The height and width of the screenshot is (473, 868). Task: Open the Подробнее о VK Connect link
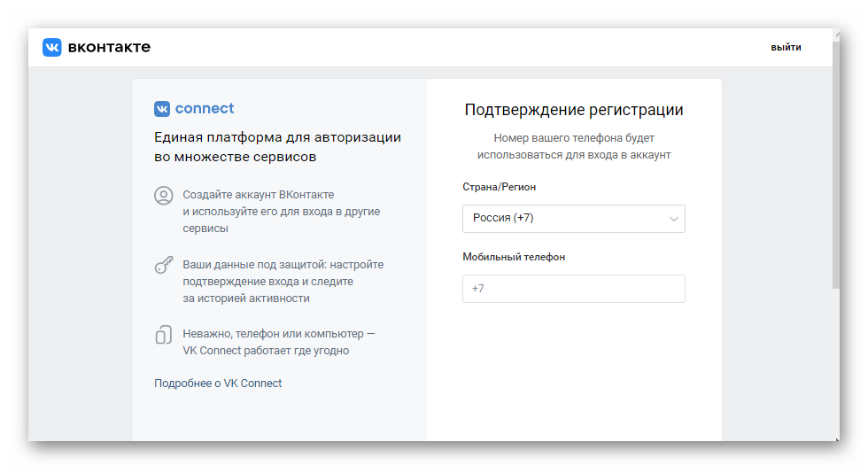(218, 384)
